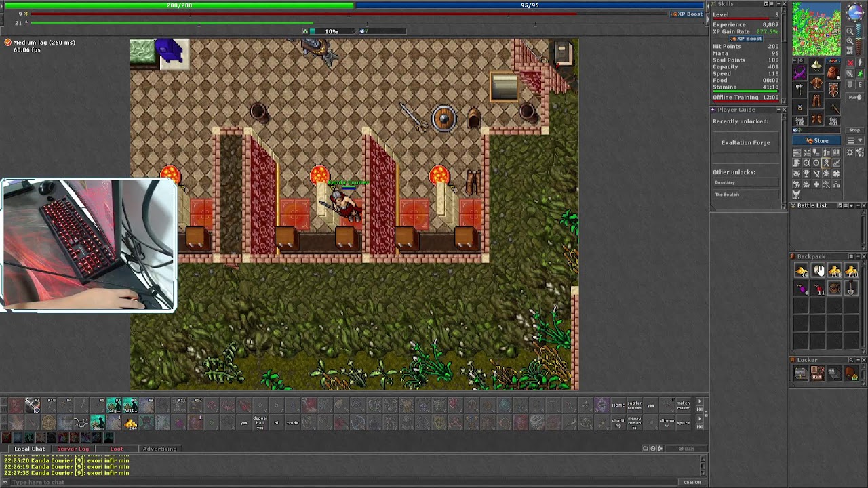Click the gold coins action bar slot
Viewport: 868px width, 488px height.
pyautogui.click(x=130, y=422)
